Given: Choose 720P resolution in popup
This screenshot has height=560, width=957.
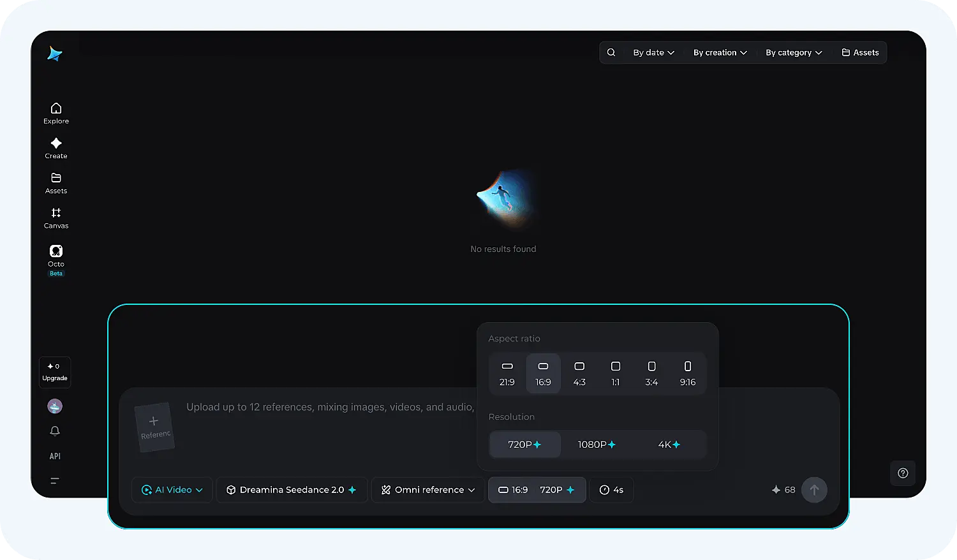Looking at the screenshot, I should point(525,445).
